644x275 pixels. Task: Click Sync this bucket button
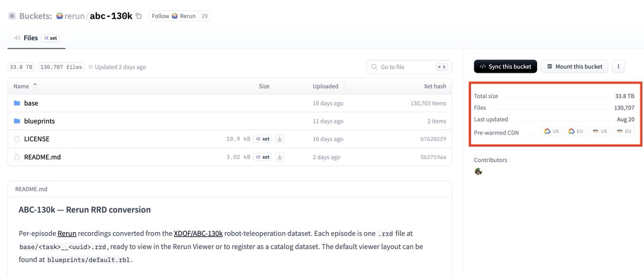point(505,67)
